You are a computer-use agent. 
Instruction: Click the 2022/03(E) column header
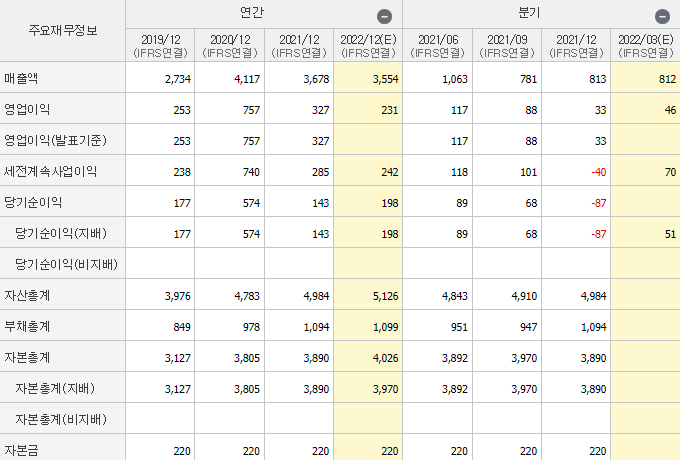click(x=646, y=46)
